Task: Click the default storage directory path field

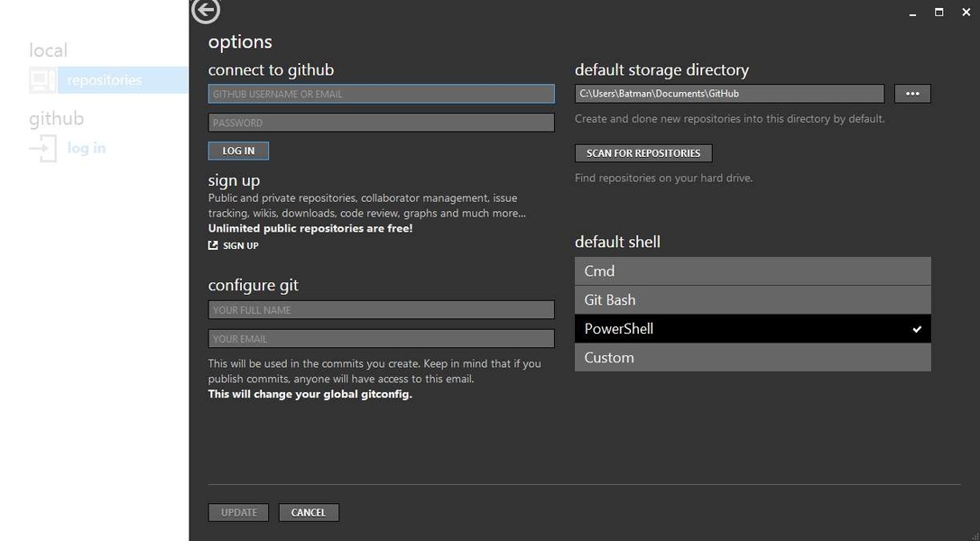Action: (x=729, y=94)
